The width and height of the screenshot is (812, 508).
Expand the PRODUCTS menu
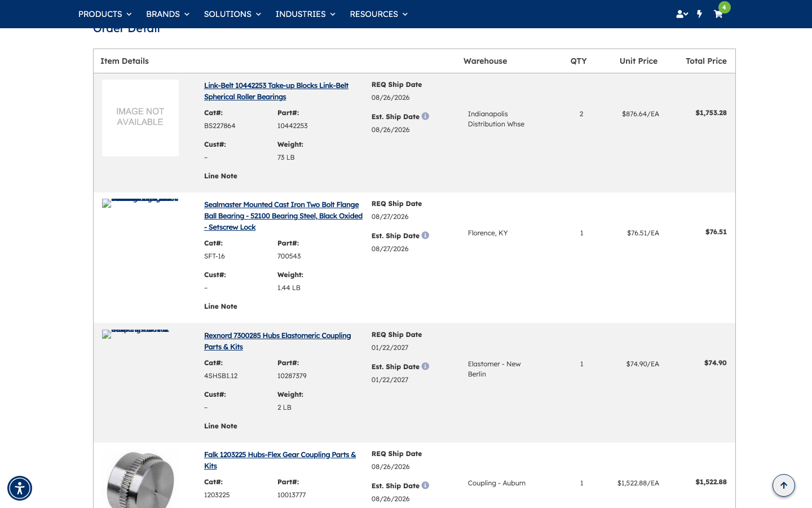pyautogui.click(x=105, y=14)
